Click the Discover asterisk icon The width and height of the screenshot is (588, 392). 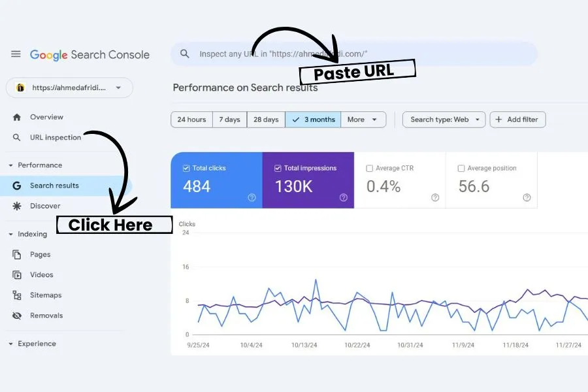point(17,206)
